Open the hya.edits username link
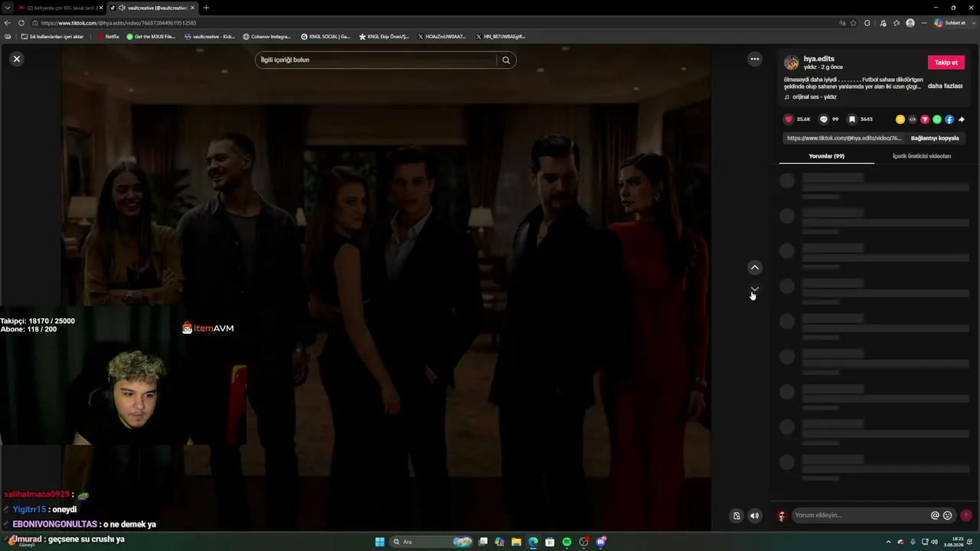Viewport: 980px width, 551px height. (819, 59)
